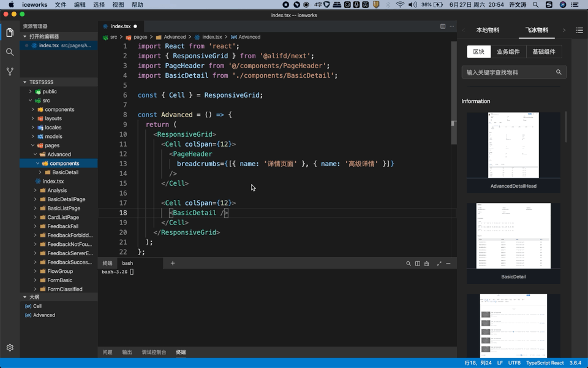Click the list icon in materials panel
The image size is (588, 368).
(579, 30)
